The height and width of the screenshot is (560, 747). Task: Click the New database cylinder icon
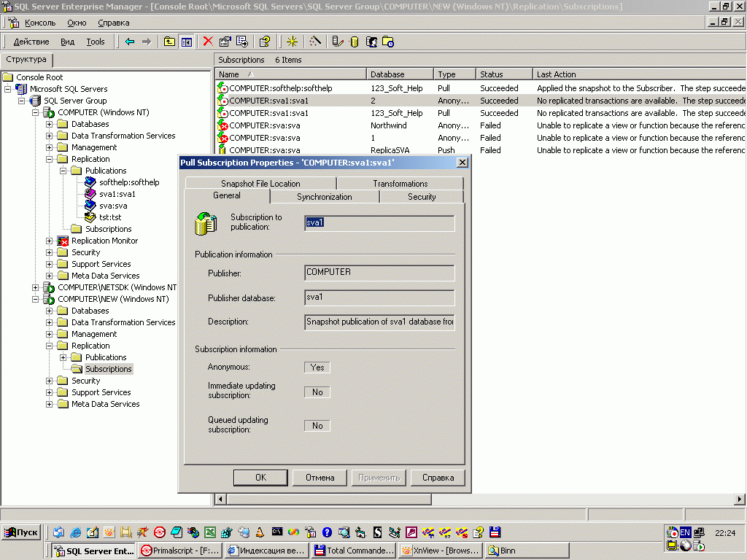point(354,42)
